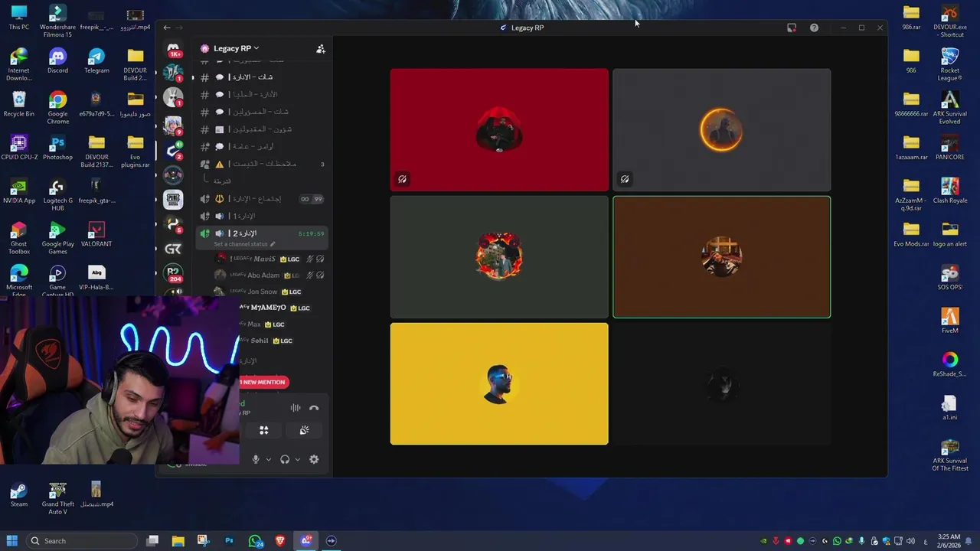The image size is (980, 551).
Task: Select the Clash Royale desktop icon
Action: [x=950, y=191]
